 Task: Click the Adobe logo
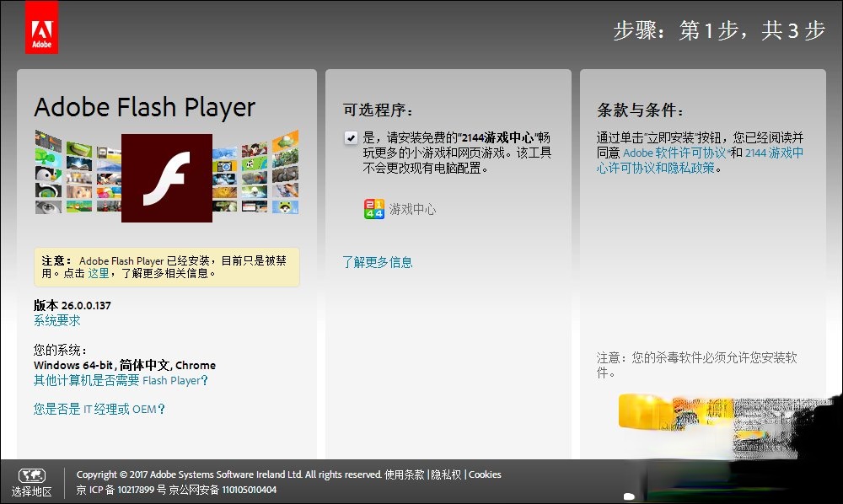tap(41, 27)
